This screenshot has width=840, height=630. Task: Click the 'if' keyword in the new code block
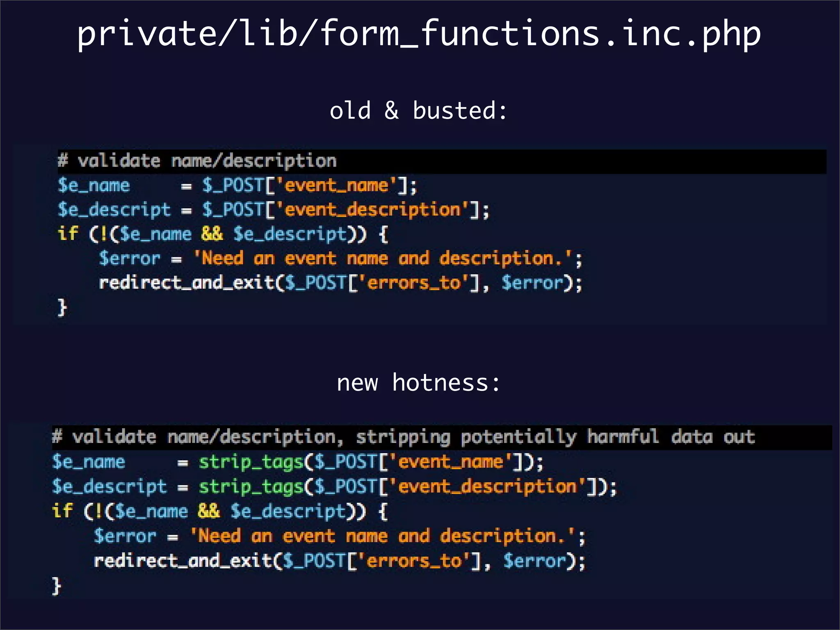tap(62, 511)
